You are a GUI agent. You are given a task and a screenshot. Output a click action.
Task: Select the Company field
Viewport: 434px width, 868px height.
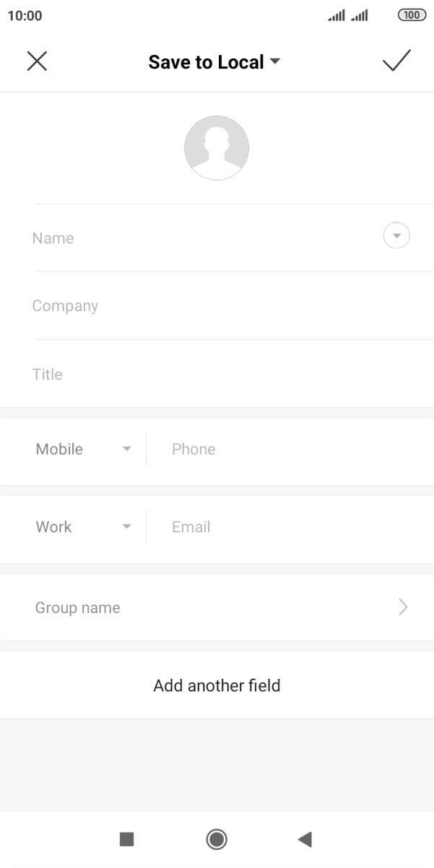point(181,305)
